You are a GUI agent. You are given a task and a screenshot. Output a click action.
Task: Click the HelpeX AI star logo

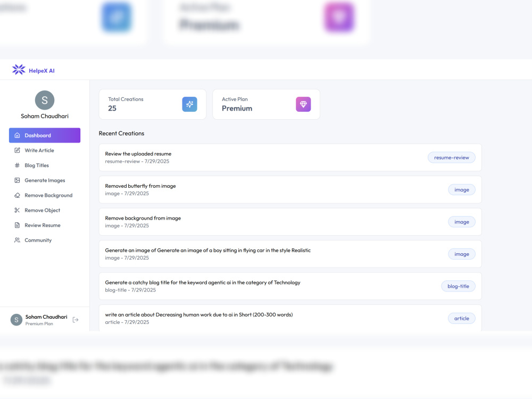click(x=19, y=70)
